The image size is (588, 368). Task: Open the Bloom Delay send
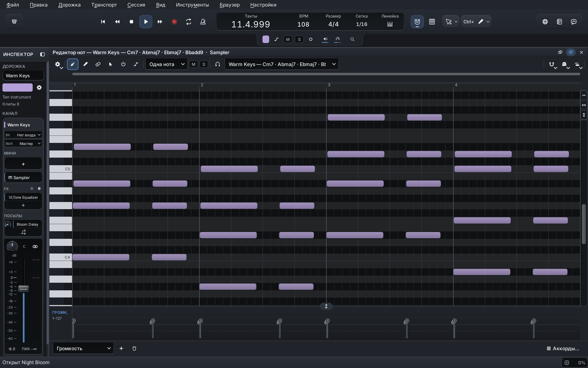[27, 224]
